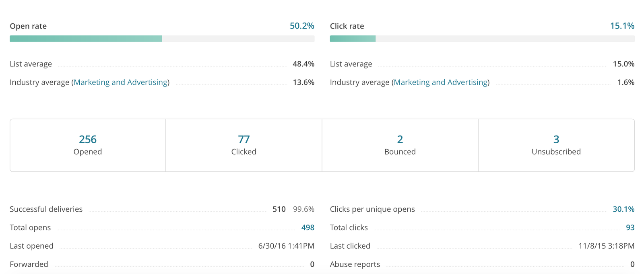Image resolution: width=644 pixels, height=274 pixels.
Task: Click the Total clicks count 93
Action: (630, 228)
